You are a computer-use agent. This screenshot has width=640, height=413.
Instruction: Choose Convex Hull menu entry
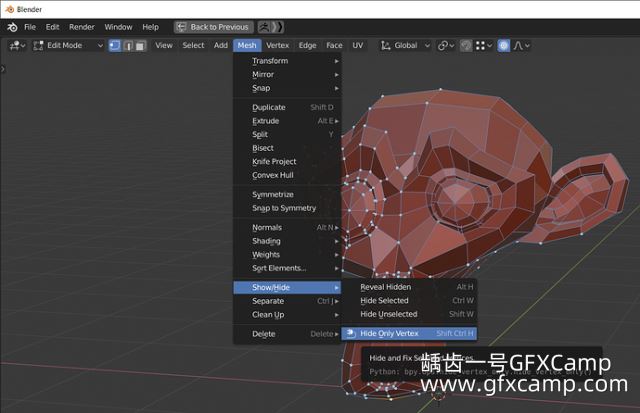tap(287, 175)
